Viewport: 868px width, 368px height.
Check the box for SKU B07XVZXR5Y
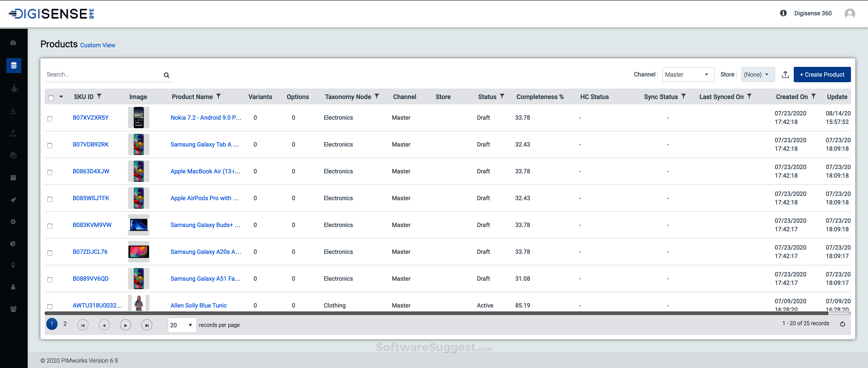coord(50,119)
